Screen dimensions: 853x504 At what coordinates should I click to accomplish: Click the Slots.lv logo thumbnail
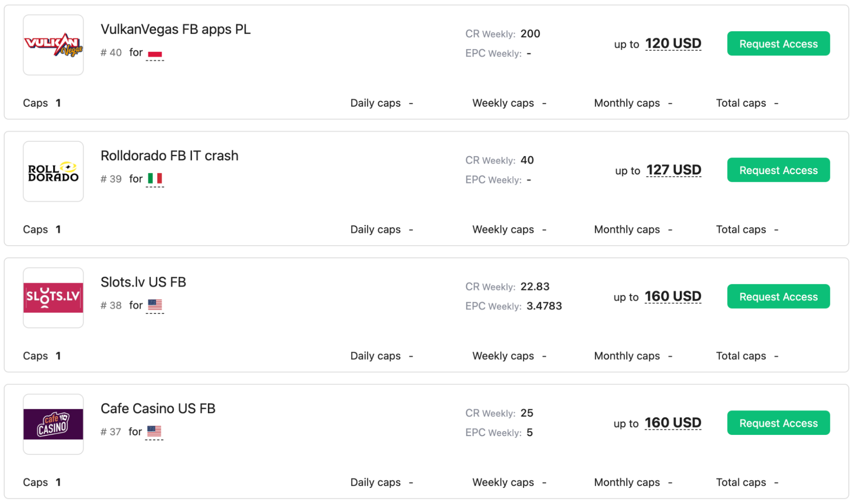pyautogui.click(x=53, y=297)
